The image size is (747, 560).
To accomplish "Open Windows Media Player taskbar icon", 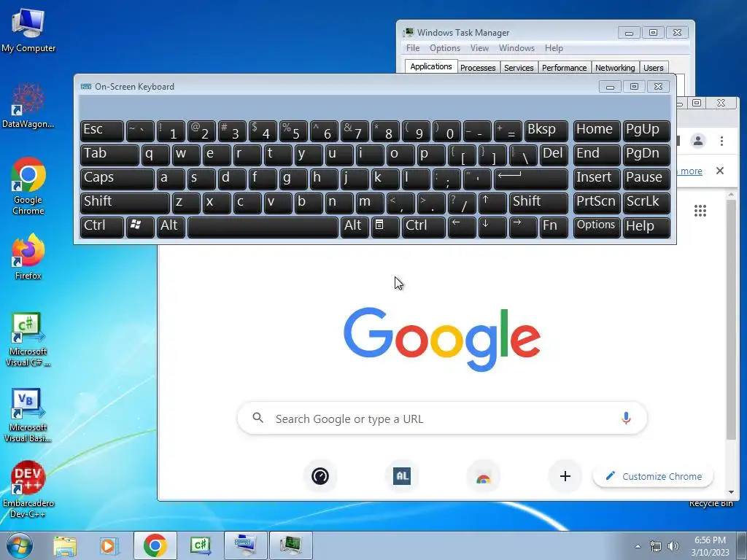I will point(109,545).
